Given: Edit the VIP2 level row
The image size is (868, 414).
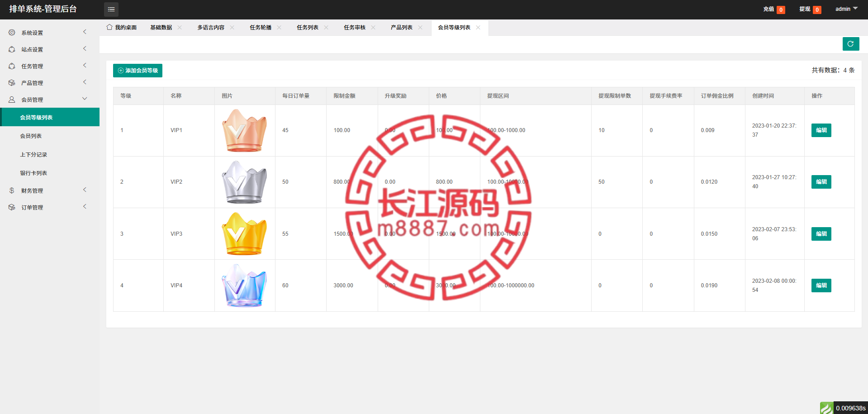Looking at the screenshot, I should coord(821,182).
